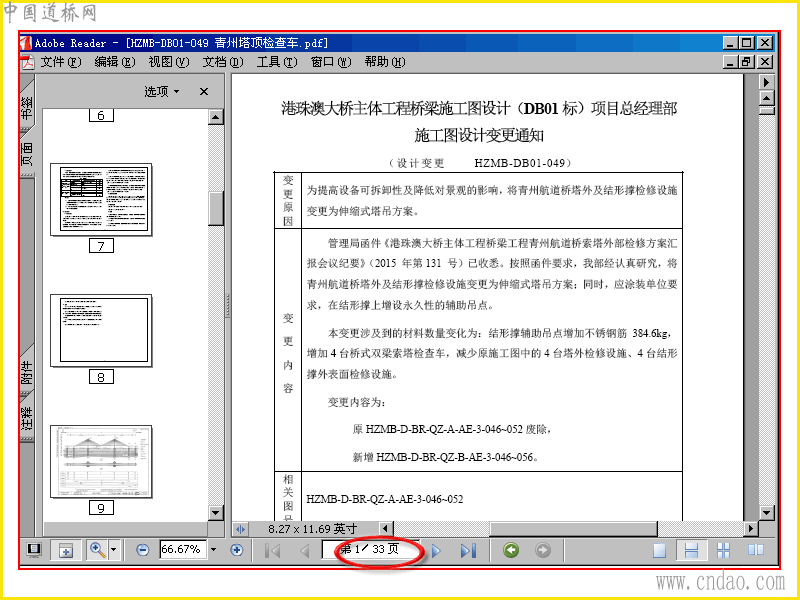Open the zoom percentage dropdown arrow
Screen dimensions: 800x600
point(213,550)
